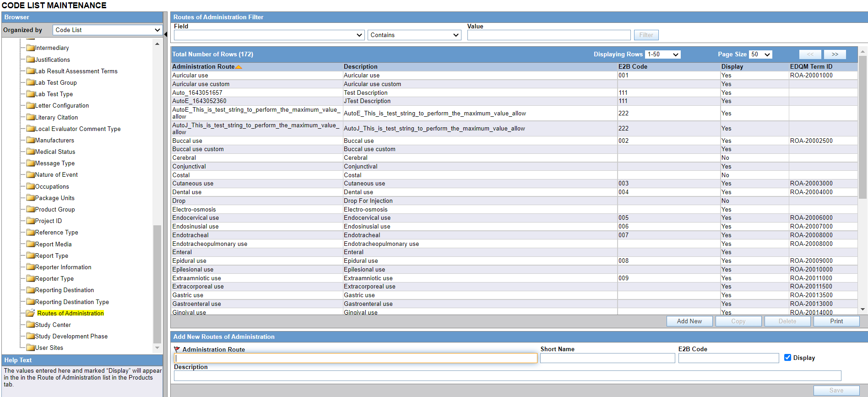This screenshot has height=397, width=868.
Task: Click the Medical Status folder icon
Action: [x=31, y=152]
